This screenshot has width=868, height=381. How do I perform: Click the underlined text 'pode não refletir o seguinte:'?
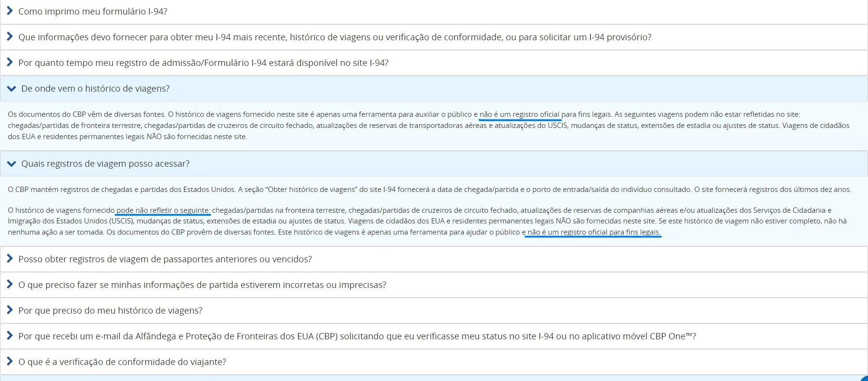[x=163, y=210]
